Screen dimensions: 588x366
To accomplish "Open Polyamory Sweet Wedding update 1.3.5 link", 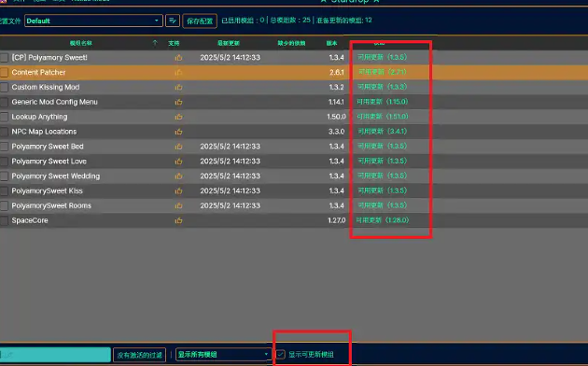I will 382,176.
